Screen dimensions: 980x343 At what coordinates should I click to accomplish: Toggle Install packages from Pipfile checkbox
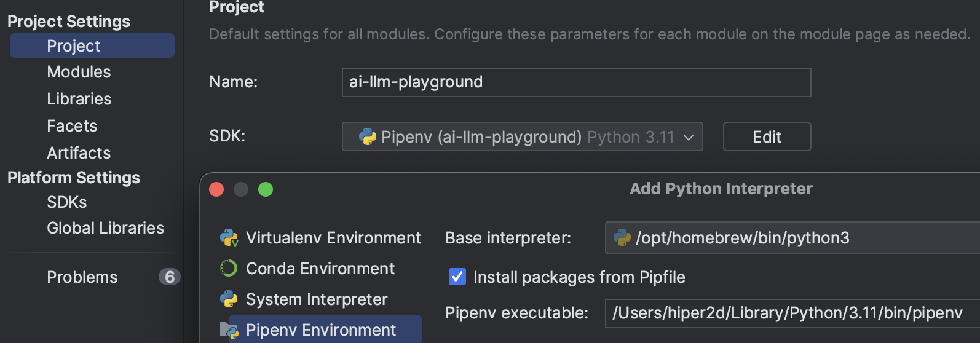(x=457, y=277)
